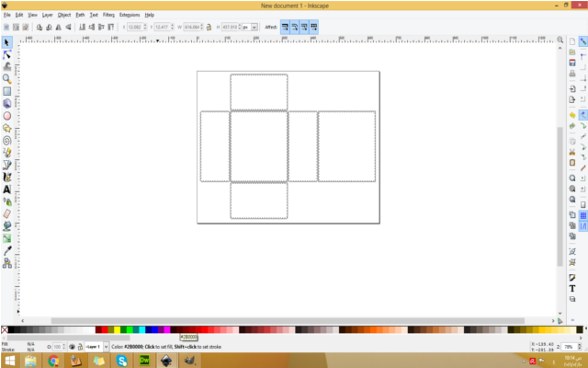Click the Import file icon
This screenshot has height=368, width=588.
572,89
